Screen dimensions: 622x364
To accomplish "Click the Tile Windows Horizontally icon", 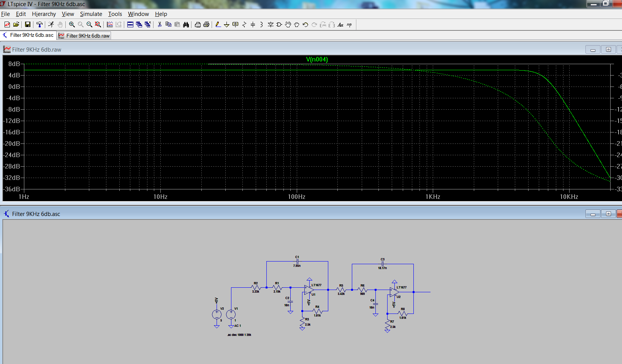I will (130, 25).
